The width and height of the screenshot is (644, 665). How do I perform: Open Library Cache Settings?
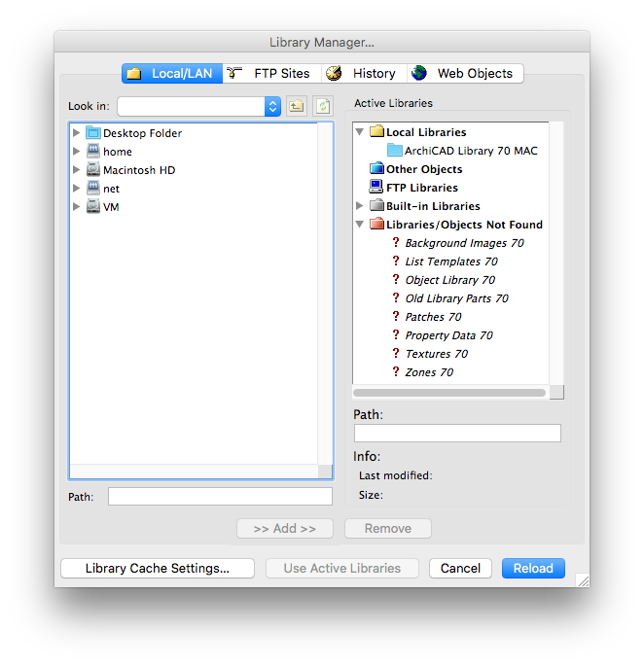(158, 568)
